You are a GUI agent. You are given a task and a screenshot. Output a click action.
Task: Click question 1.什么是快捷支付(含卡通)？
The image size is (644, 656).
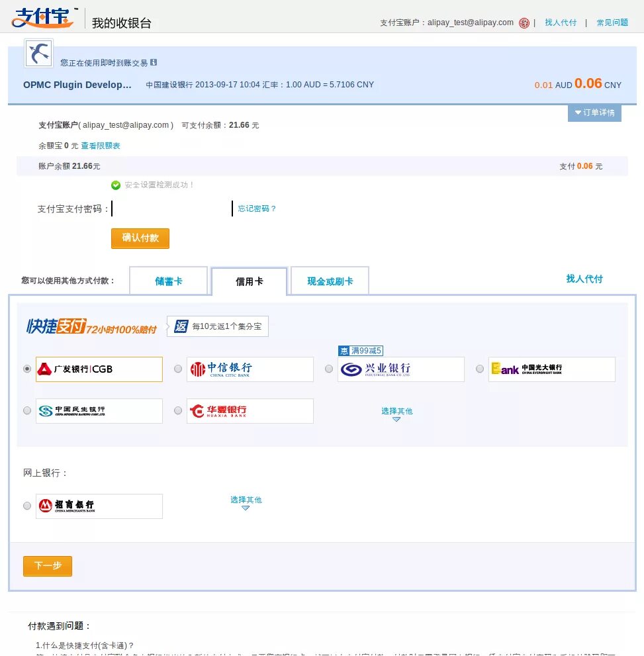85,645
